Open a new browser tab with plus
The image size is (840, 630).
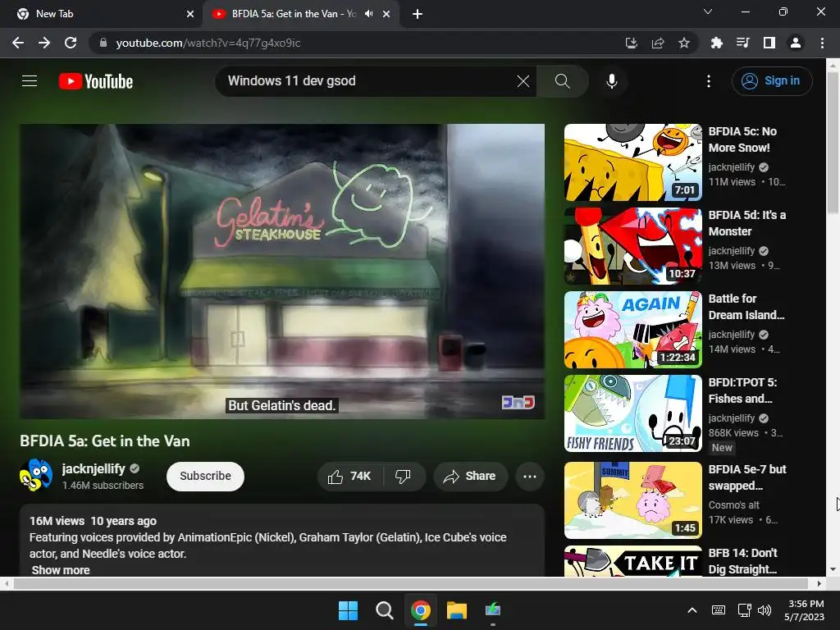(x=418, y=14)
